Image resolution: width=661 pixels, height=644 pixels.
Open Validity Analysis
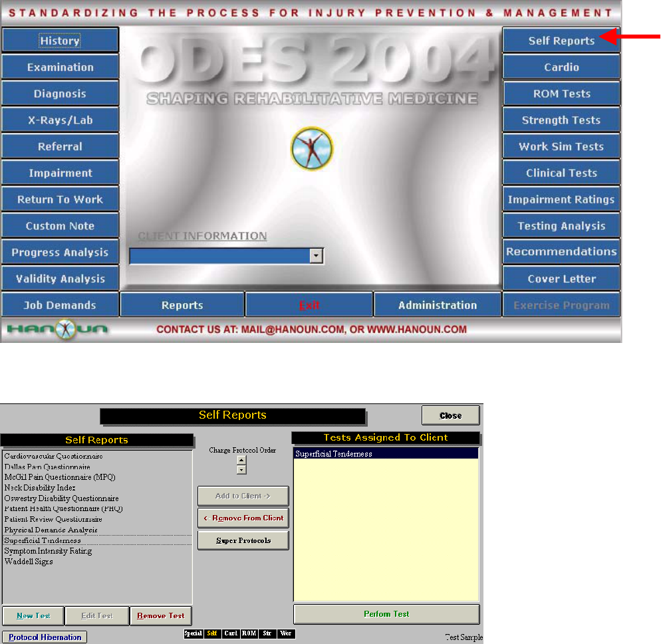coord(60,279)
